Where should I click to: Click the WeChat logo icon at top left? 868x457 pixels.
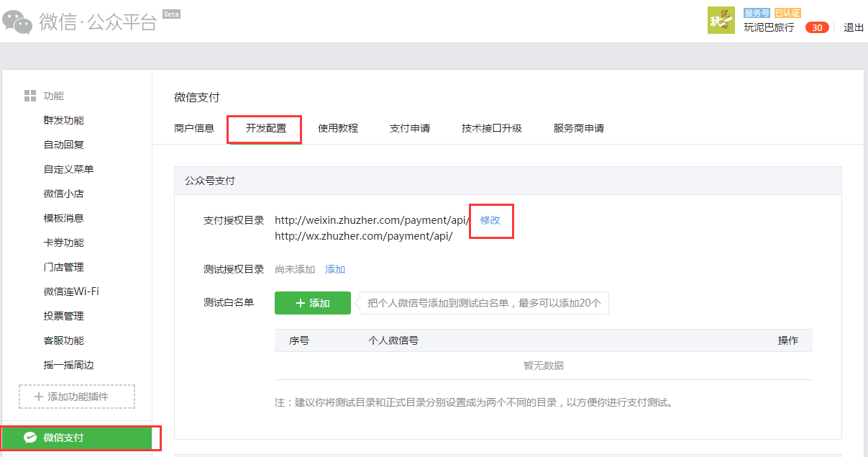point(17,22)
